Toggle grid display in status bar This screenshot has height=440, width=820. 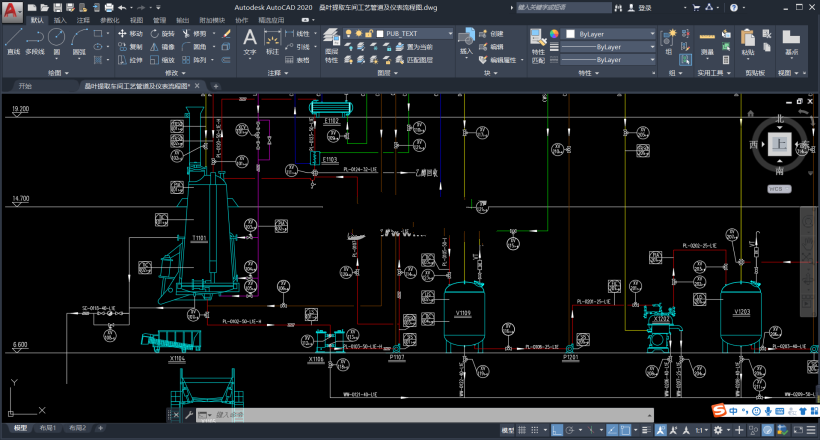coord(522,430)
